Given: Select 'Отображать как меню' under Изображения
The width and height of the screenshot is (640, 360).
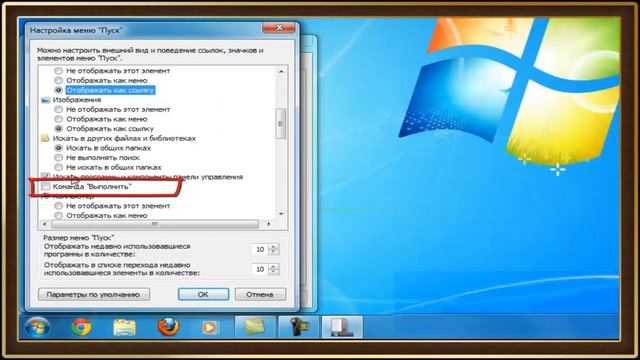Looking at the screenshot, I should [59, 119].
